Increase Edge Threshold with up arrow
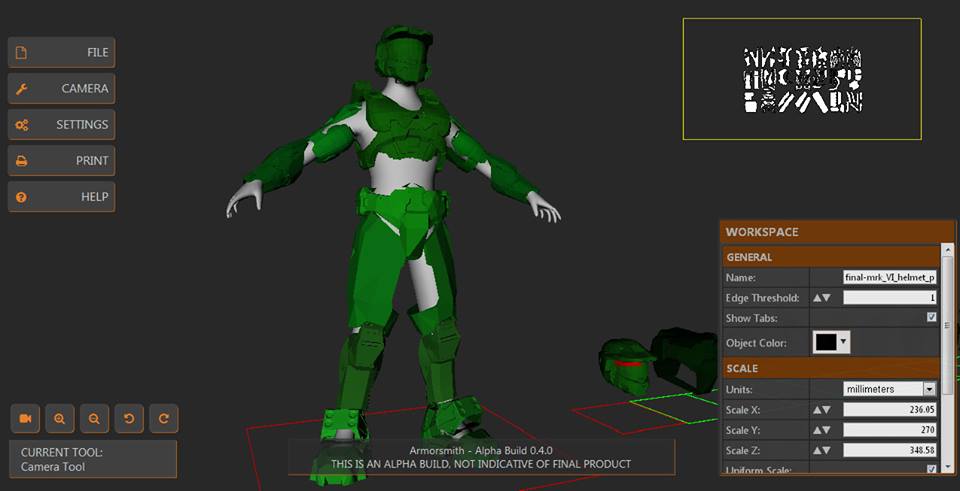This screenshot has width=960, height=491. click(x=817, y=298)
